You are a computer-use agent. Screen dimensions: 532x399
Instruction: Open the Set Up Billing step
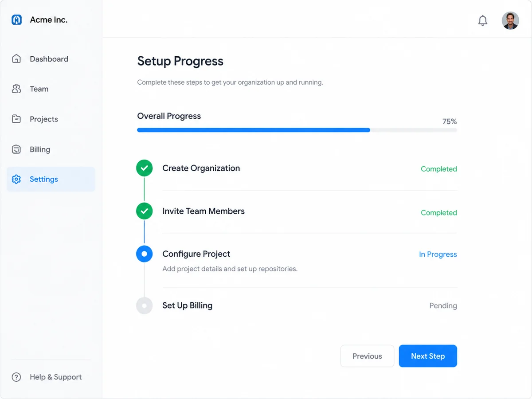point(188,305)
